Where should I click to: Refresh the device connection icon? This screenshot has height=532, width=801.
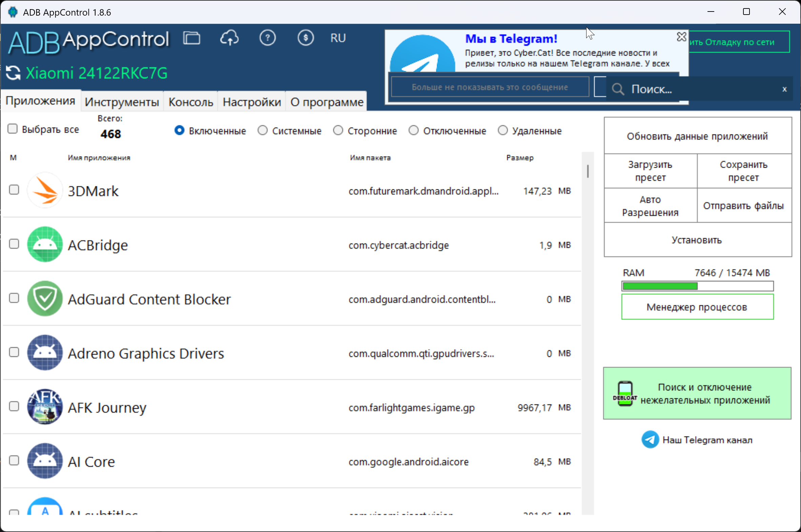point(13,73)
